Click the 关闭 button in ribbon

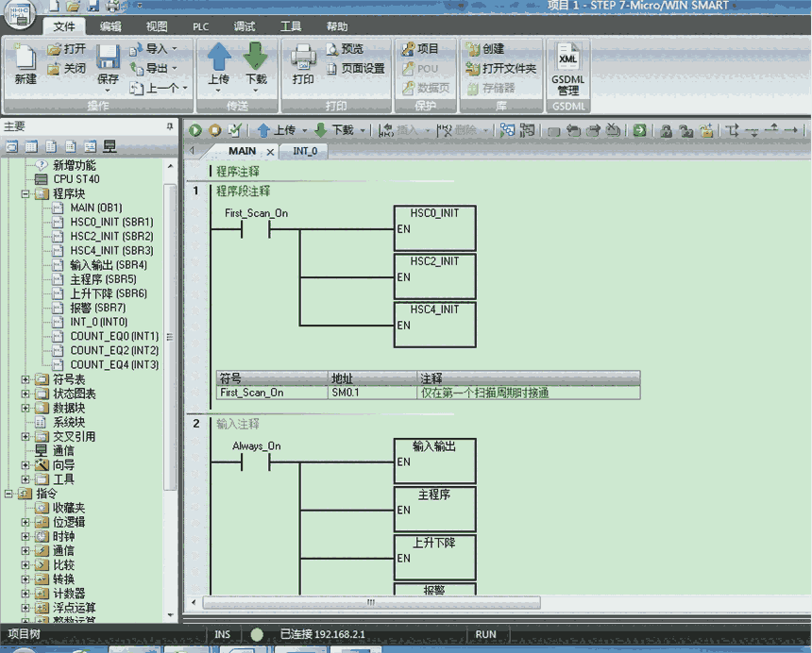[x=67, y=69]
